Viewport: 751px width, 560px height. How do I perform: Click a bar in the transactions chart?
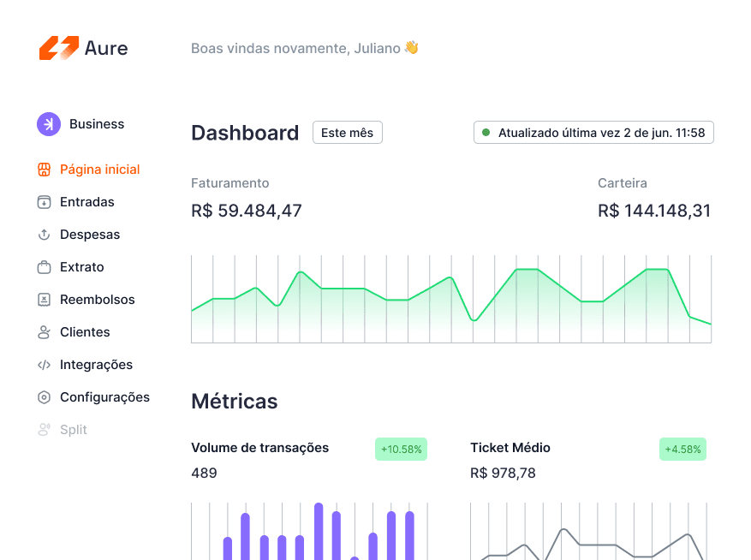pyautogui.click(x=319, y=531)
